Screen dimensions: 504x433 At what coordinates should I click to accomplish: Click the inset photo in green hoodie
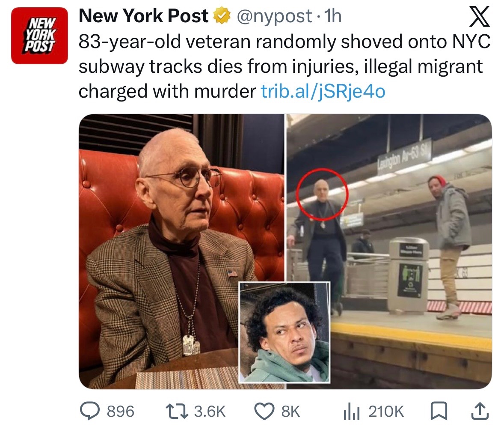coord(285,332)
